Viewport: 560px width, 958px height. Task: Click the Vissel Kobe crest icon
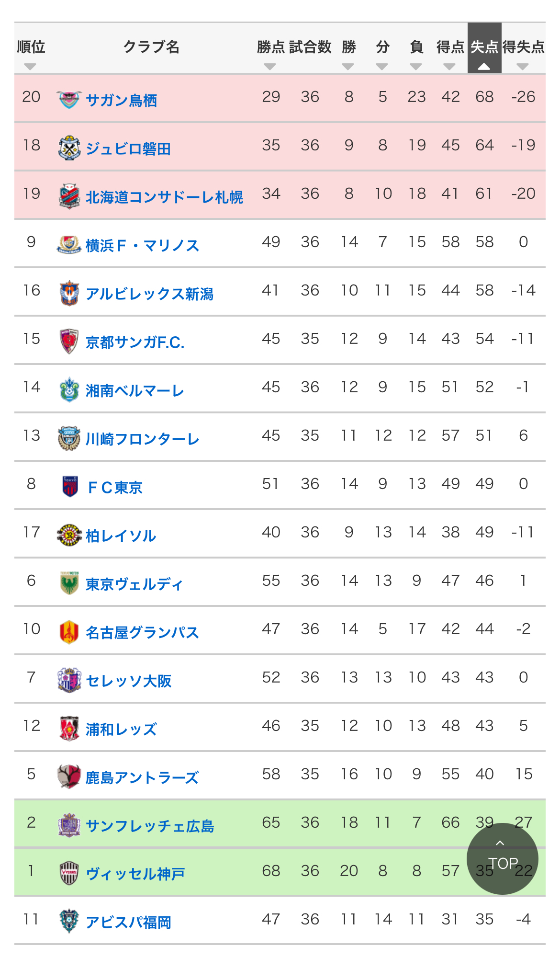click(x=69, y=873)
